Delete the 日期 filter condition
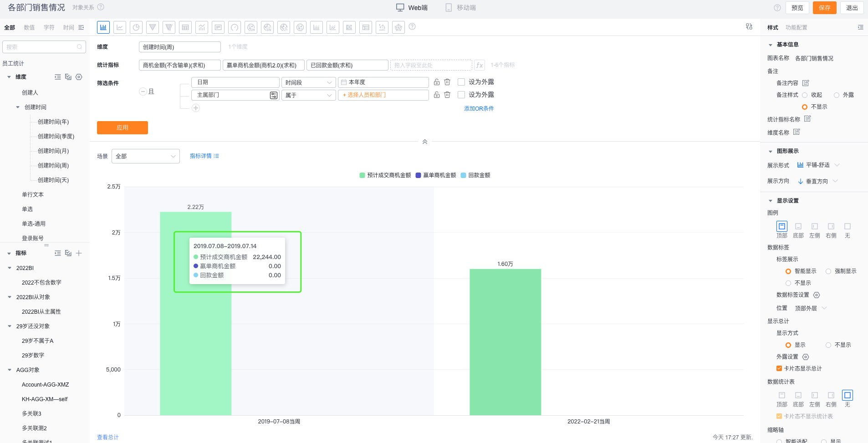This screenshot has width=868, height=443. 447,82
